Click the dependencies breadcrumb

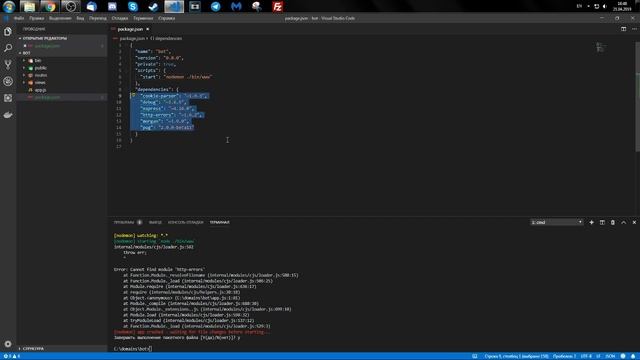point(166,38)
